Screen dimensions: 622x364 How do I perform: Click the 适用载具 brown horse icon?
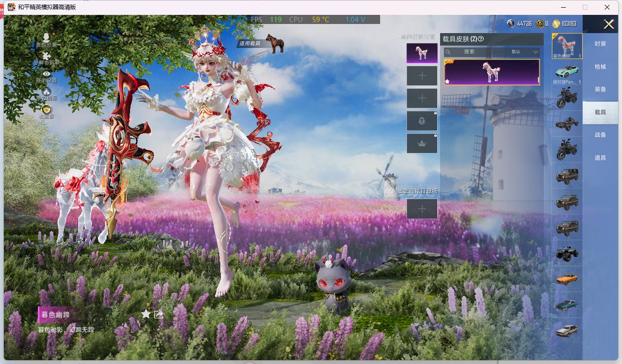[x=275, y=43]
